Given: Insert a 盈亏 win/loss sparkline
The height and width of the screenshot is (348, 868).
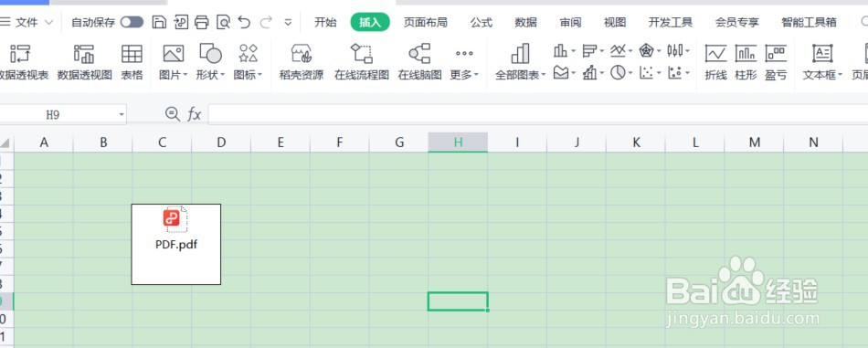Looking at the screenshot, I should [776, 62].
